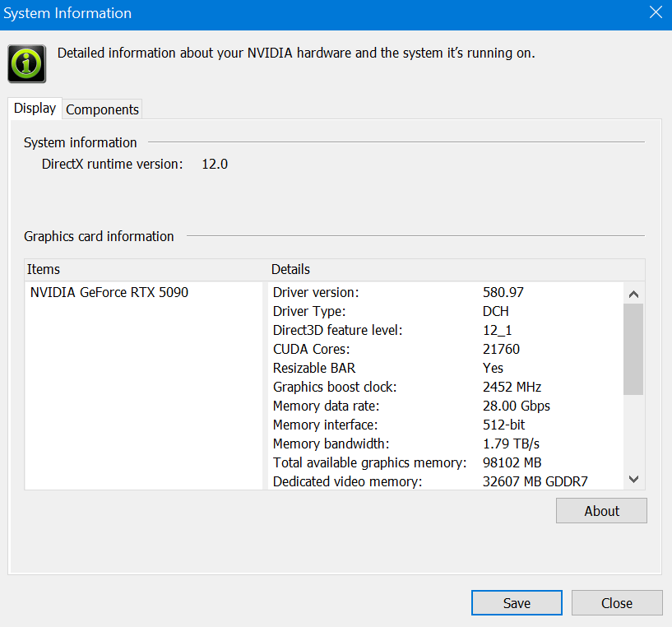Click Direct3D feature level label
The height and width of the screenshot is (627, 672).
click(338, 330)
